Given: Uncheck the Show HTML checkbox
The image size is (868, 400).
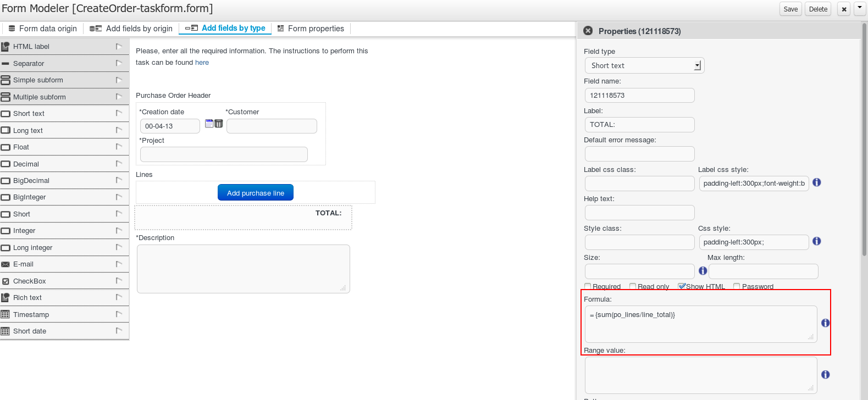Looking at the screenshot, I should [x=682, y=286].
